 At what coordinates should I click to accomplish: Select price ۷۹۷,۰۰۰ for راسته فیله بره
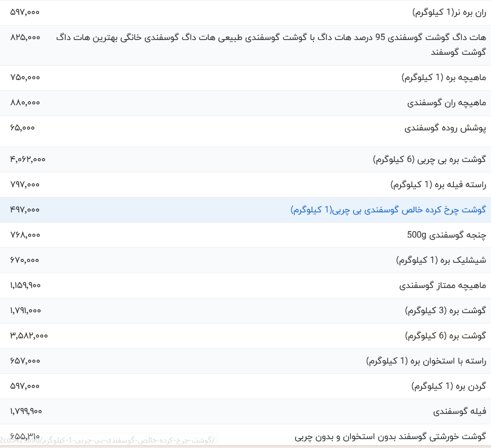[25, 185]
